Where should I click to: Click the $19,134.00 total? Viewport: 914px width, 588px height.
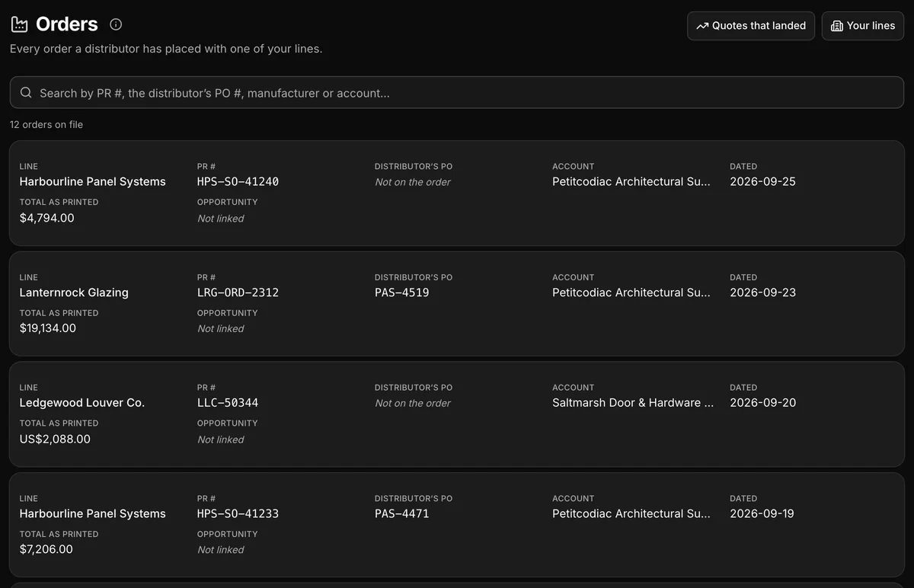pyautogui.click(x=48, y=328)
